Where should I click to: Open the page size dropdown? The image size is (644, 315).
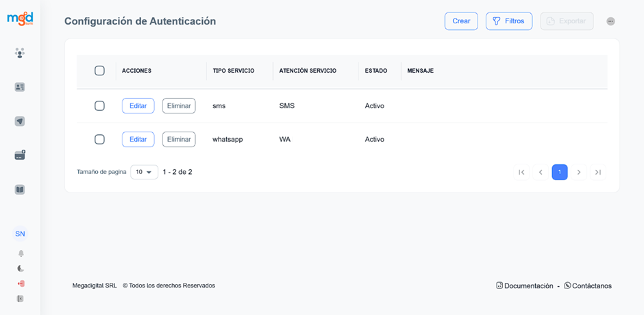point(144,172)
